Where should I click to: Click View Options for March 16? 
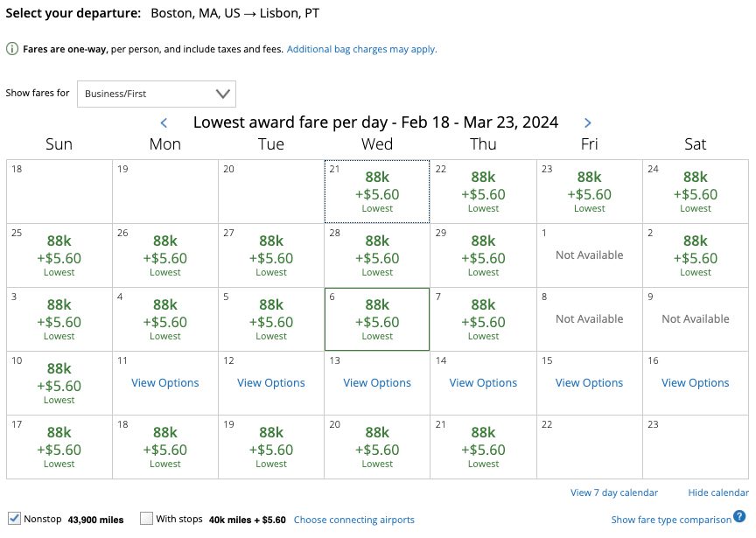695,383
